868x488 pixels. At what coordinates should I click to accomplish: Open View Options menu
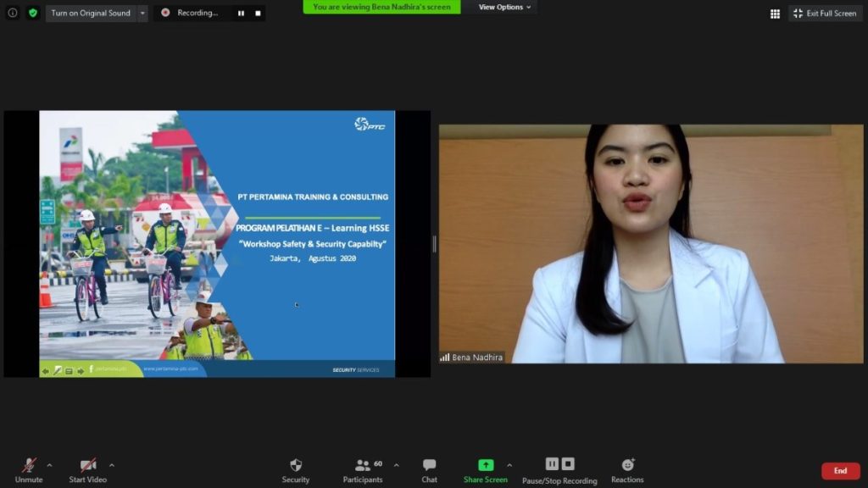pos(504,7)
